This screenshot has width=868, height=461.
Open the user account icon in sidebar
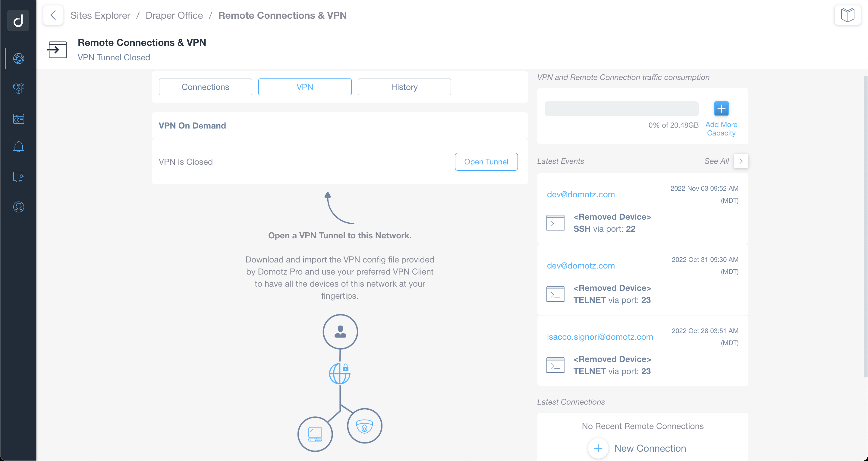(18, 207)
